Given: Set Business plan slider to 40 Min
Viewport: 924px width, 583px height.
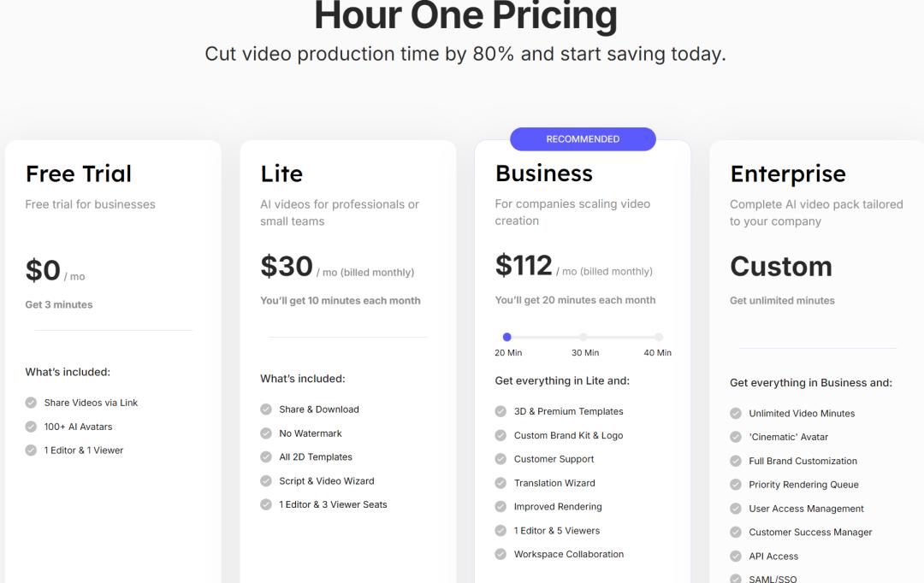Looking at the screenshot, I should 659,337.
